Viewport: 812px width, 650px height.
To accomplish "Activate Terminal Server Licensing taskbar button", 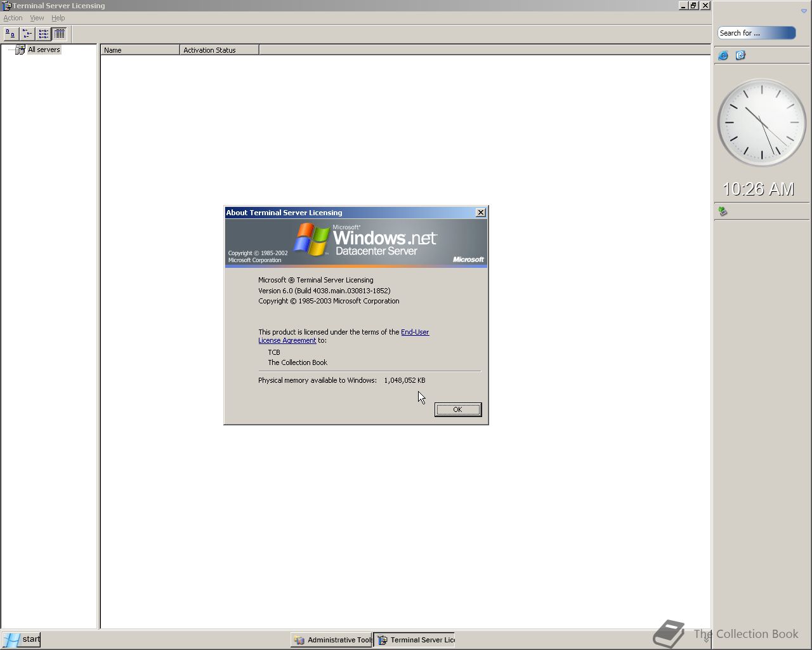I will [x=415, y=640].
